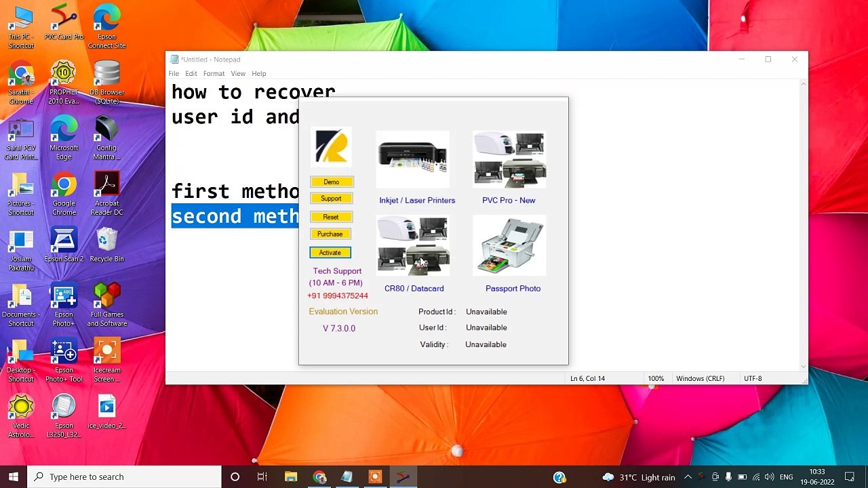Open Documents shortcut desktop icon
The height and width of the screenshot is (488, 868).
pos(21,305)
